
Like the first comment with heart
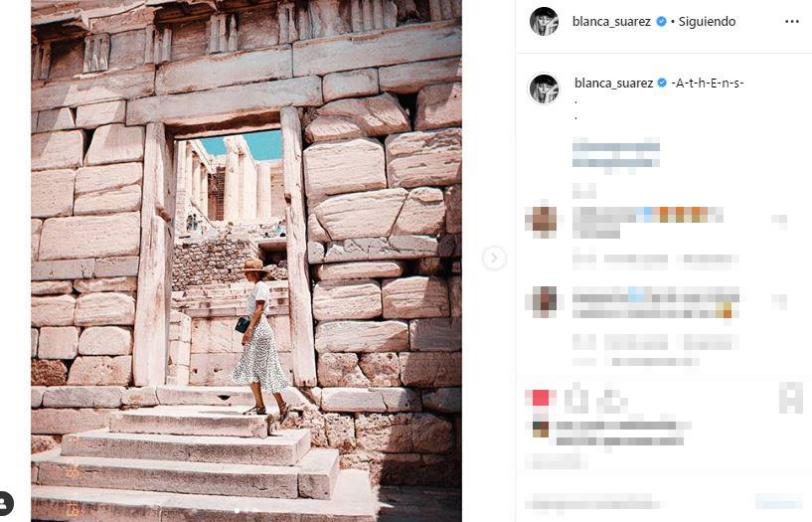(x=779, y=220)
